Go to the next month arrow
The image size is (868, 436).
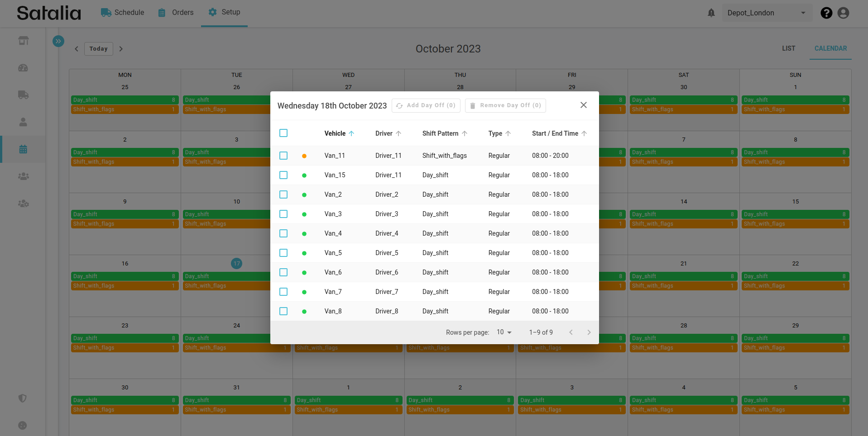pos(121,49)
